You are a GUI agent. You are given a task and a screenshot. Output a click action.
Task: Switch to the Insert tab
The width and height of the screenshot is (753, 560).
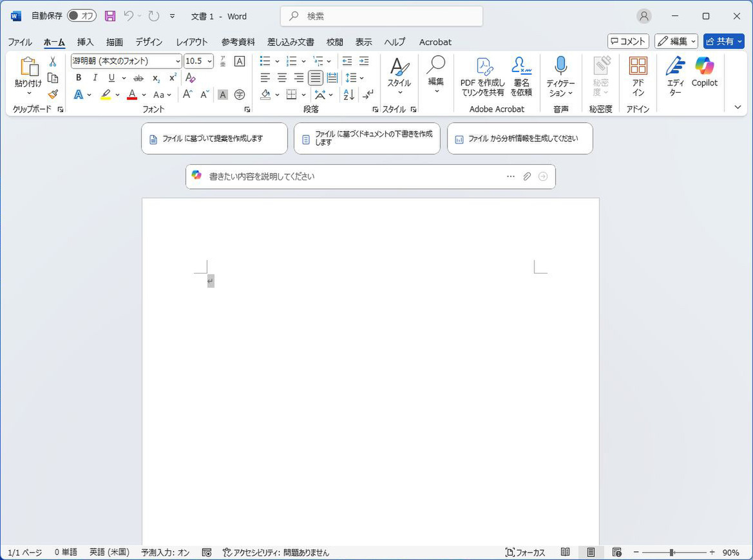pyautogui.click(x=85, y=42)
